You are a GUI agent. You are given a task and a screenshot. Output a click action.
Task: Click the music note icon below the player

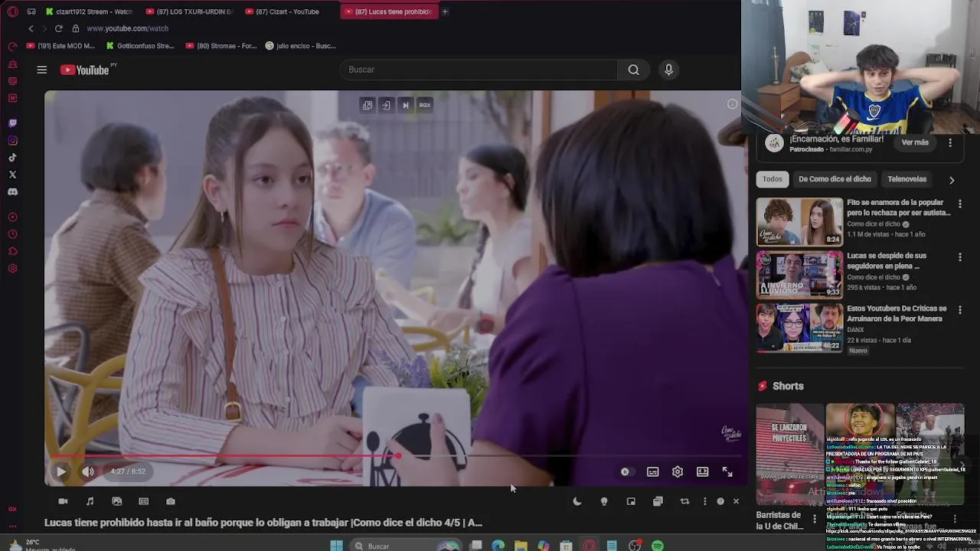90,501
